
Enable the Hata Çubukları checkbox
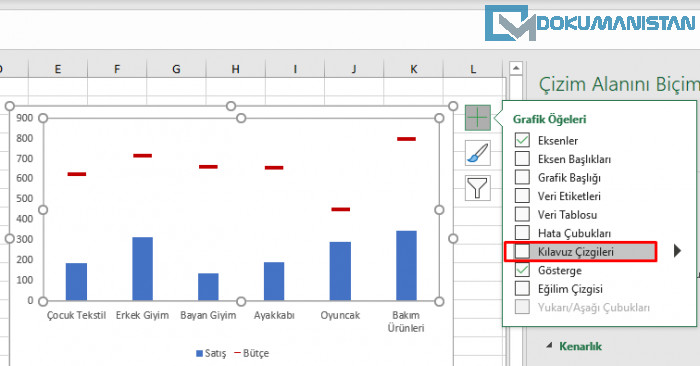pos(522,233)
